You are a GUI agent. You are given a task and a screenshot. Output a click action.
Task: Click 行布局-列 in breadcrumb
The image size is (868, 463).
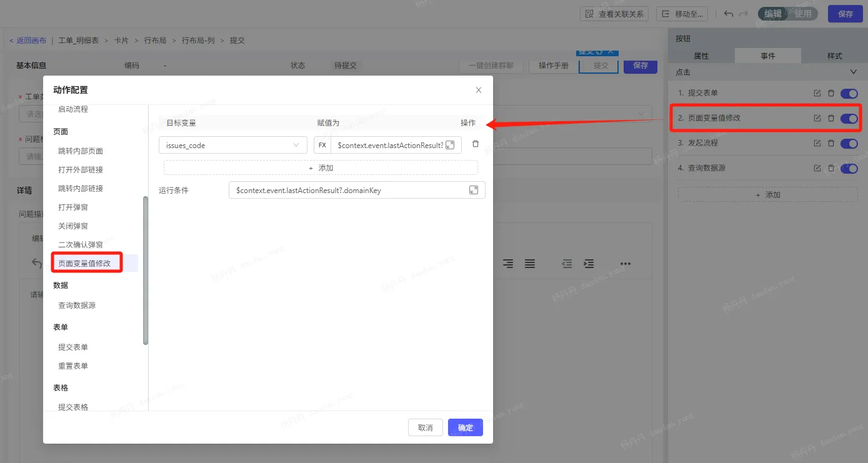(198, 41)
